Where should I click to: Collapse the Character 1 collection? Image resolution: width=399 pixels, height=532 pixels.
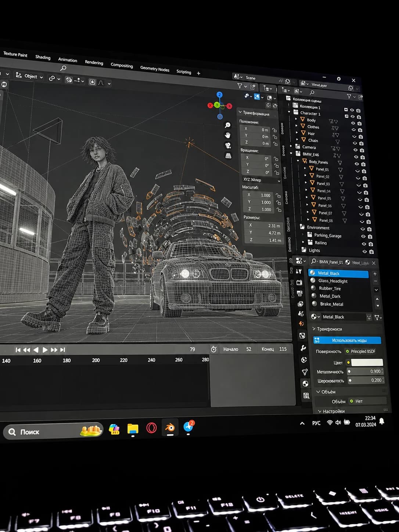[290, 112]
